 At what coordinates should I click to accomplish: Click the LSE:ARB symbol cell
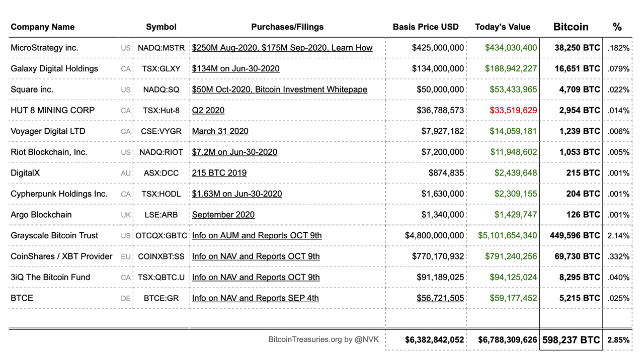click(x=161, y=215)
